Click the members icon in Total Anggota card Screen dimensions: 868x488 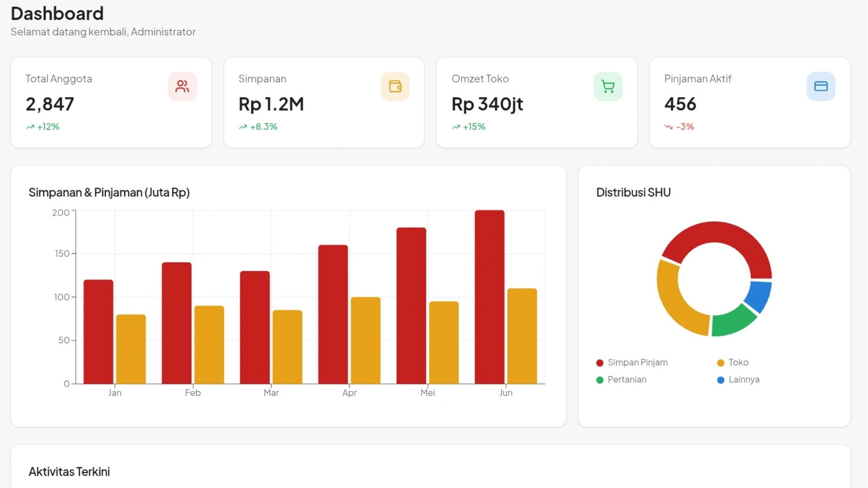tap(182, 86)
